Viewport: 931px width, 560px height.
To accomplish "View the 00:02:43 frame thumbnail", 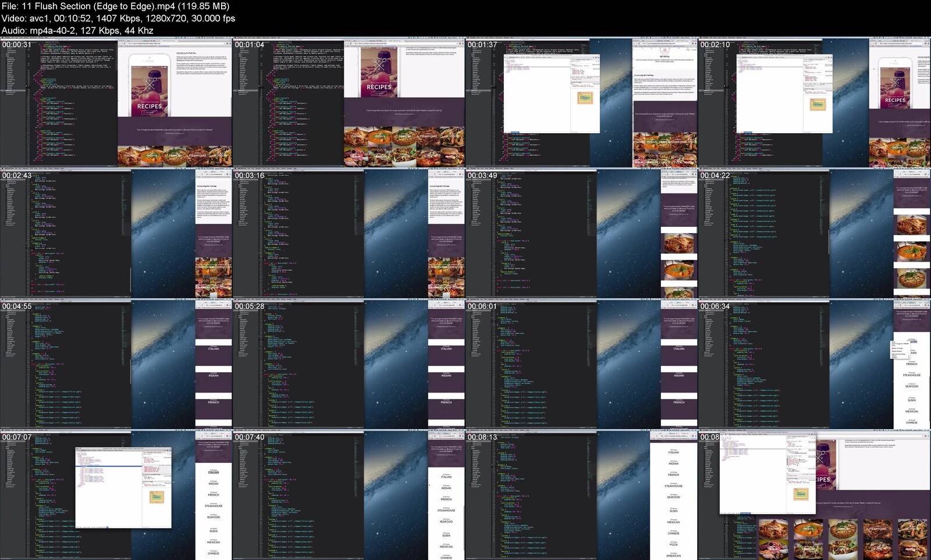I will point(116,233).
